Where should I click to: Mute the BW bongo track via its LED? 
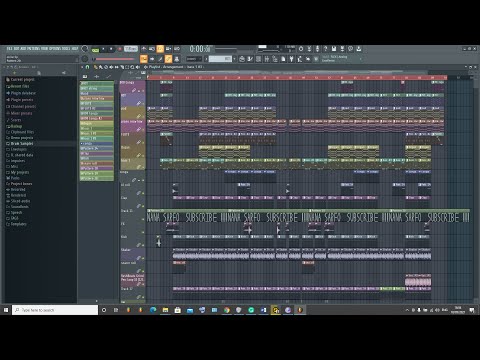click(x=143, y=91)
